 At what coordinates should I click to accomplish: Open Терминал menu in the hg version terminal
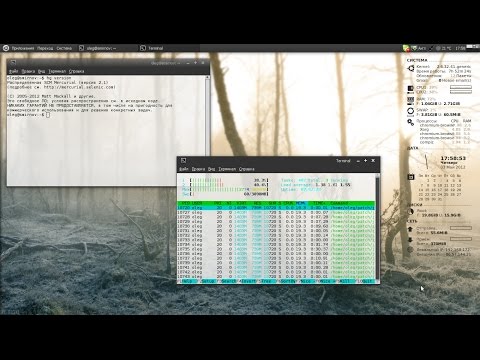point(57,71)
